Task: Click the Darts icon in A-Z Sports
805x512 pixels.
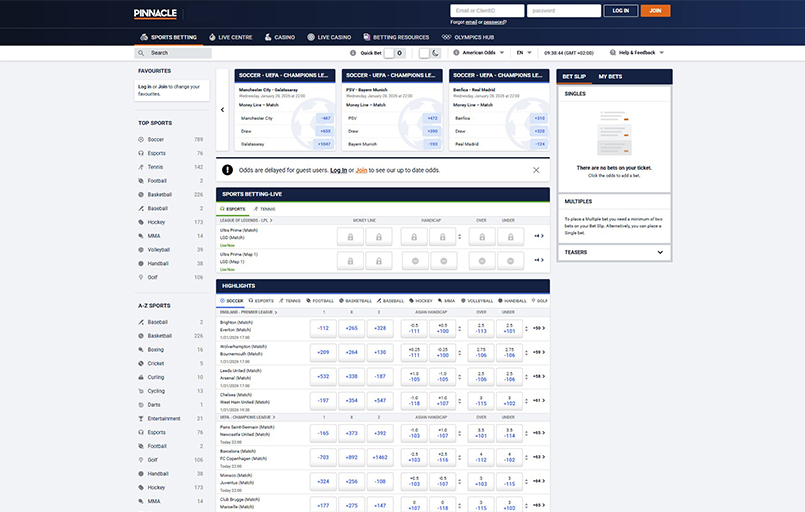Action: pos(141,405)
